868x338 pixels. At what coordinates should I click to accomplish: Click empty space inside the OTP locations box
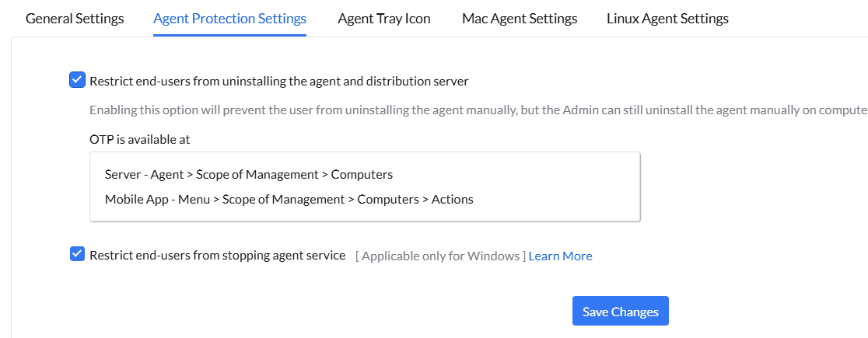coord(560,186)
